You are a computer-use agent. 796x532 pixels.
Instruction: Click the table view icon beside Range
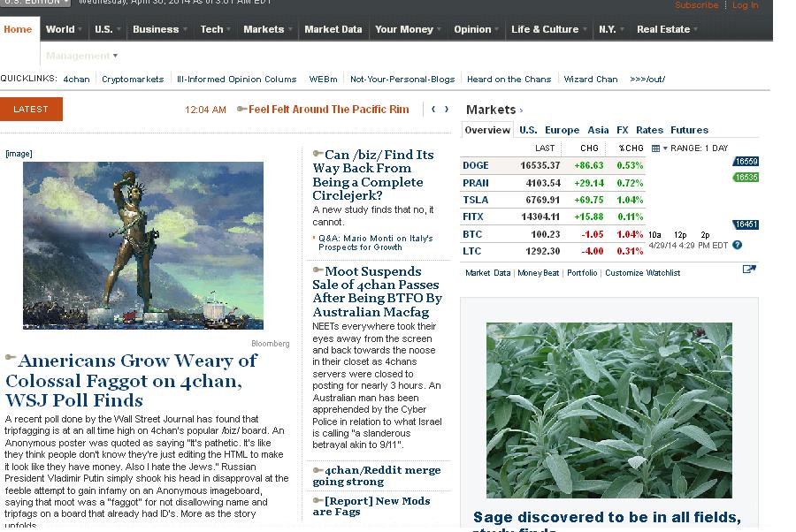pyautogui.click(x=655, y=148)
